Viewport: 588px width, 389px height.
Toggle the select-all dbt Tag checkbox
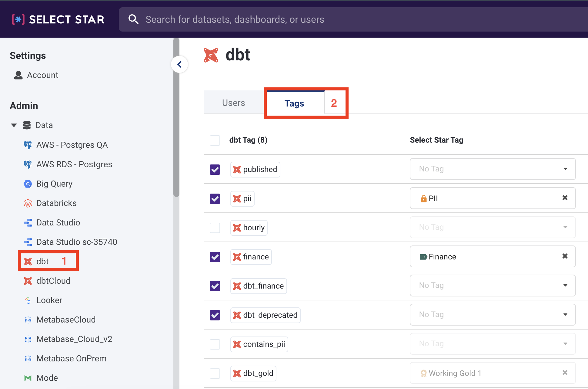(x=215, y=140)
